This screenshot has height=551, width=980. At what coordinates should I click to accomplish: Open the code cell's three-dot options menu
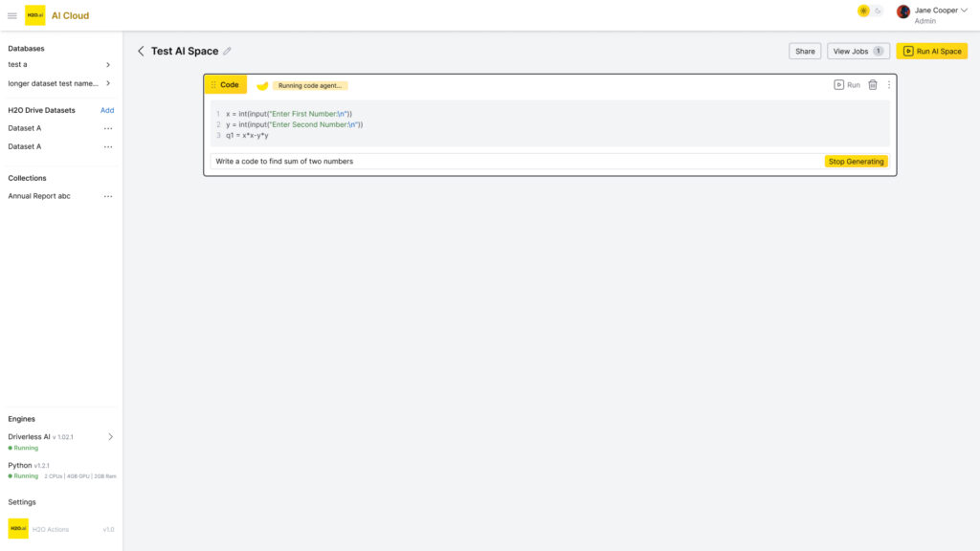click(x=888, y=85)
